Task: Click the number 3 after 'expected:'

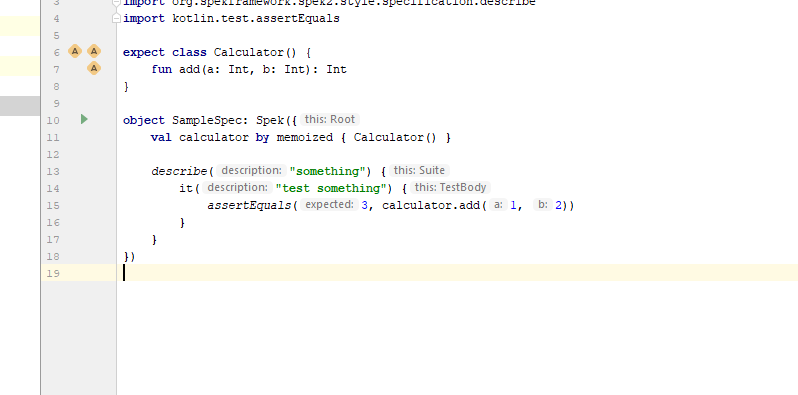Action: click(x=365, y=206)
